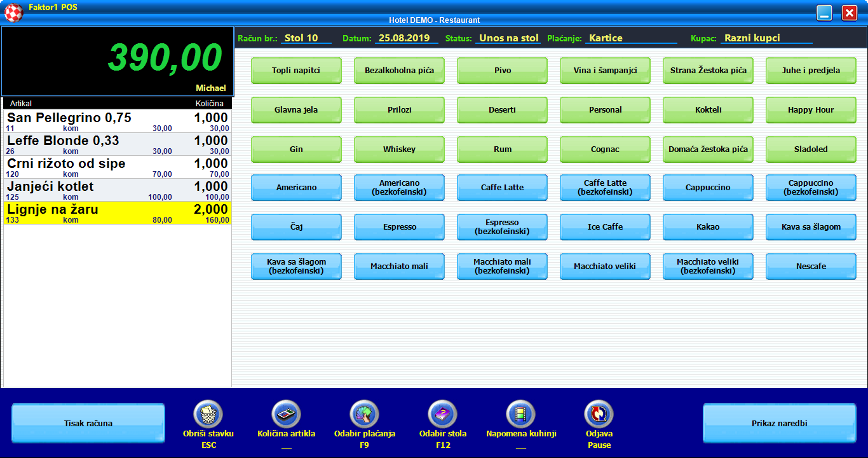Select the Lignje na žaru order line
The width and height of the screenshot is (868, 458).
point(118,213)
